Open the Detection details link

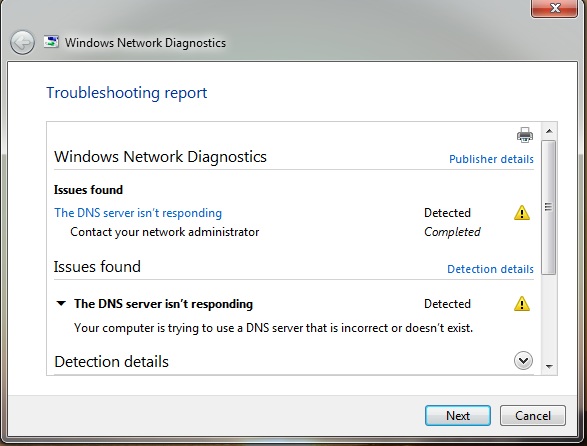(x=490, y=269)
